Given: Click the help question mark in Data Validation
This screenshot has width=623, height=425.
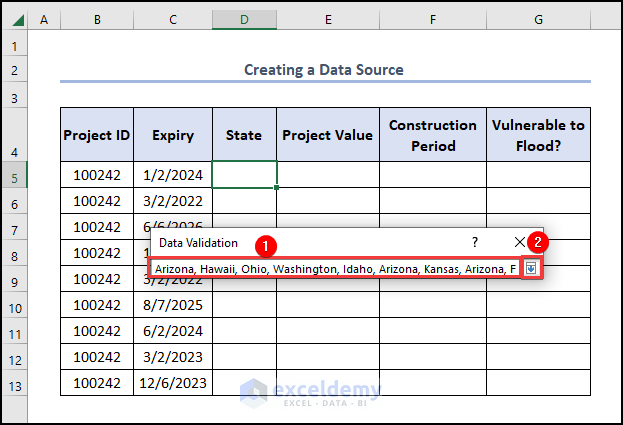Looking at the screenshot, I should click(x=475, y=242).
